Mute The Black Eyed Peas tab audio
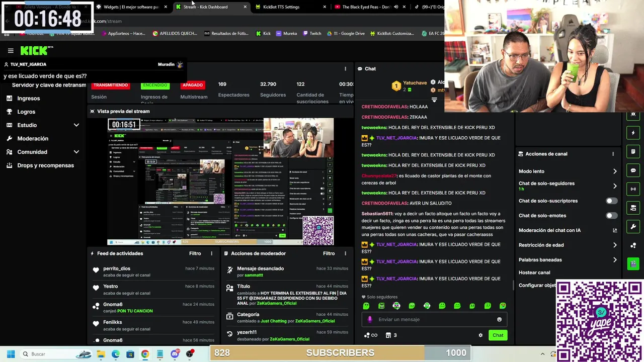 click(x=396, y=7)
